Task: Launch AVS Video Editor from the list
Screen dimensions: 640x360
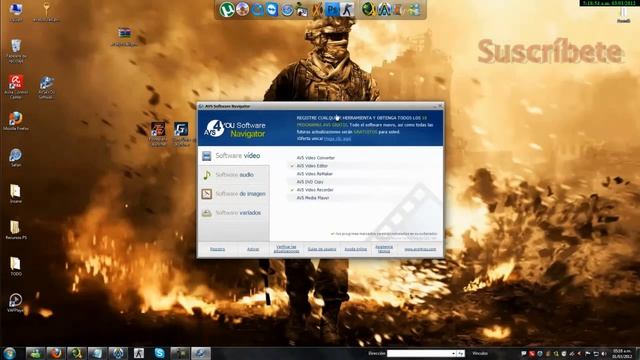Action: 312,166
